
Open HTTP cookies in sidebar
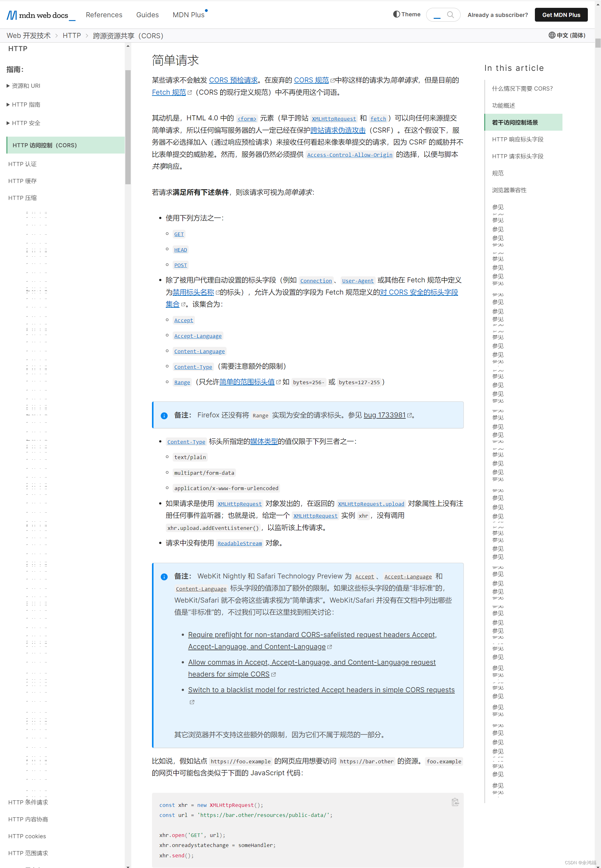point(27,836)
